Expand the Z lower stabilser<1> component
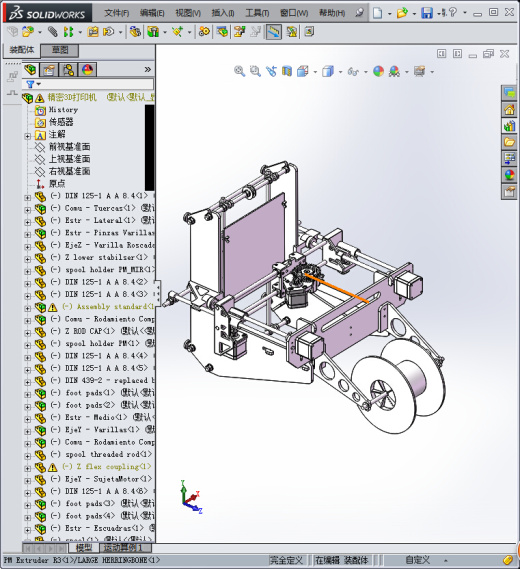This screenshot has width=520, height=569. click(28, 259)
